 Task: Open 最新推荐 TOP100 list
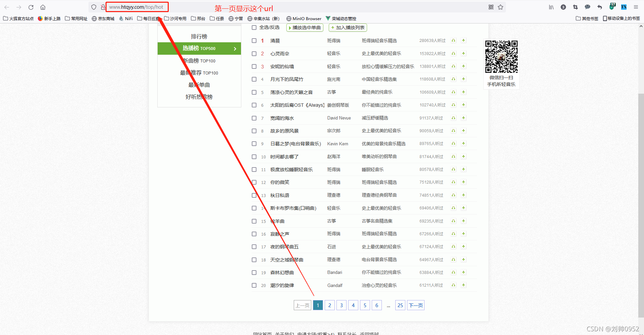[x=199, y=73]
